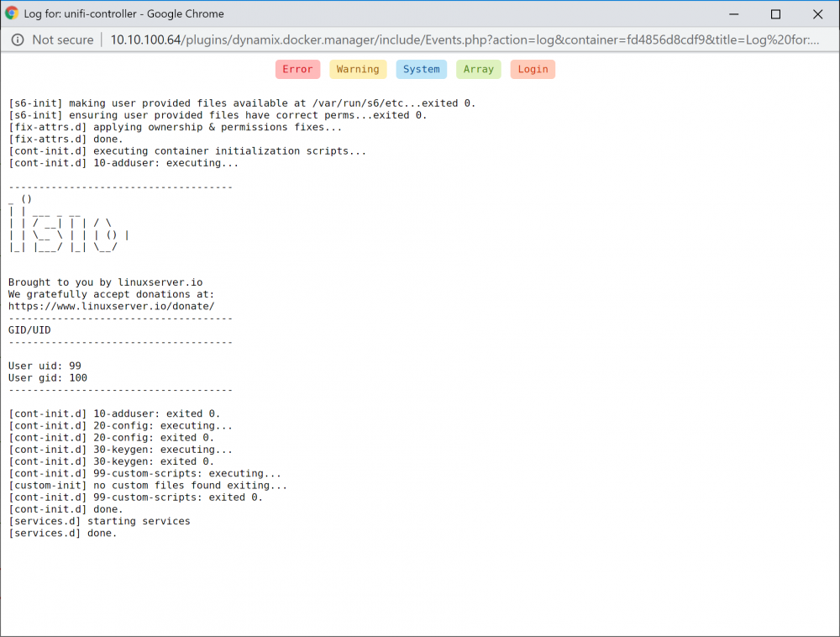This screenshot has width=840, height=637.
Task: Click the Not secure site info icon
Action: [x=18, y=39]
